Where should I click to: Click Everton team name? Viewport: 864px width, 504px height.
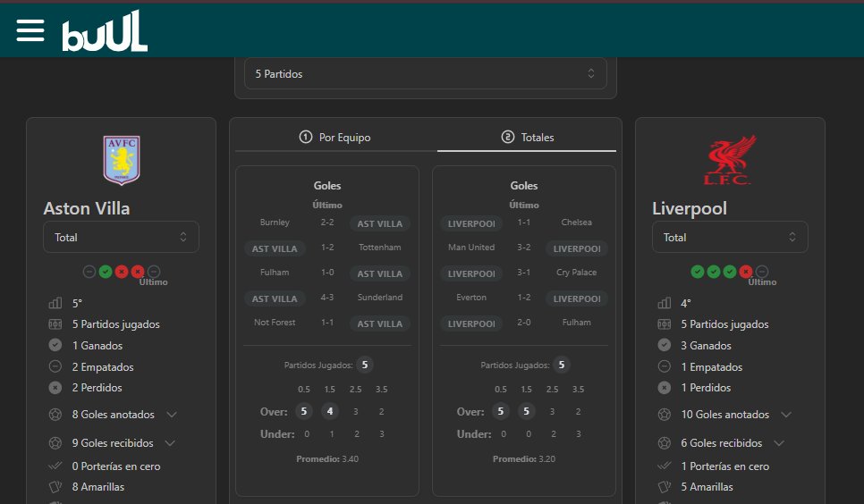click(471, 298)
